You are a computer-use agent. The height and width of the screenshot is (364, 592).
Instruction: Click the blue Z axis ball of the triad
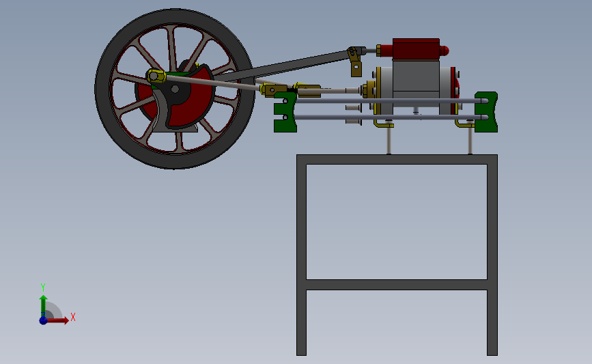pos(43,320)
